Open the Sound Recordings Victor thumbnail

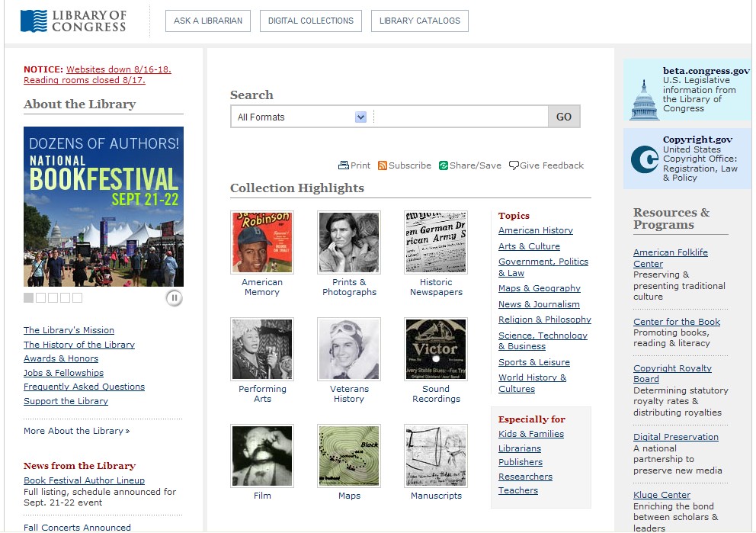[x=436, y=348]
